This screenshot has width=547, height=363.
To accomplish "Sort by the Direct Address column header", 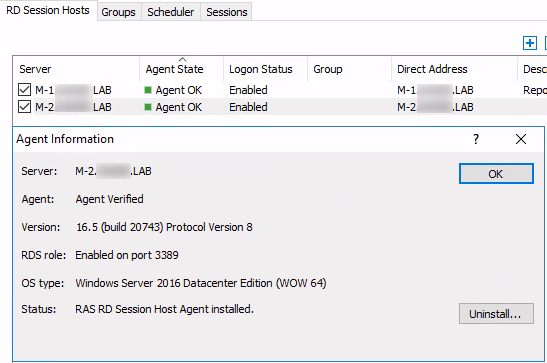I will 454,69.
